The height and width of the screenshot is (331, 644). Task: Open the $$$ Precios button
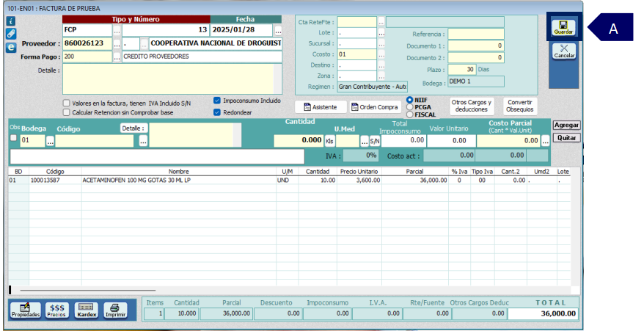(x=56, y=310)
